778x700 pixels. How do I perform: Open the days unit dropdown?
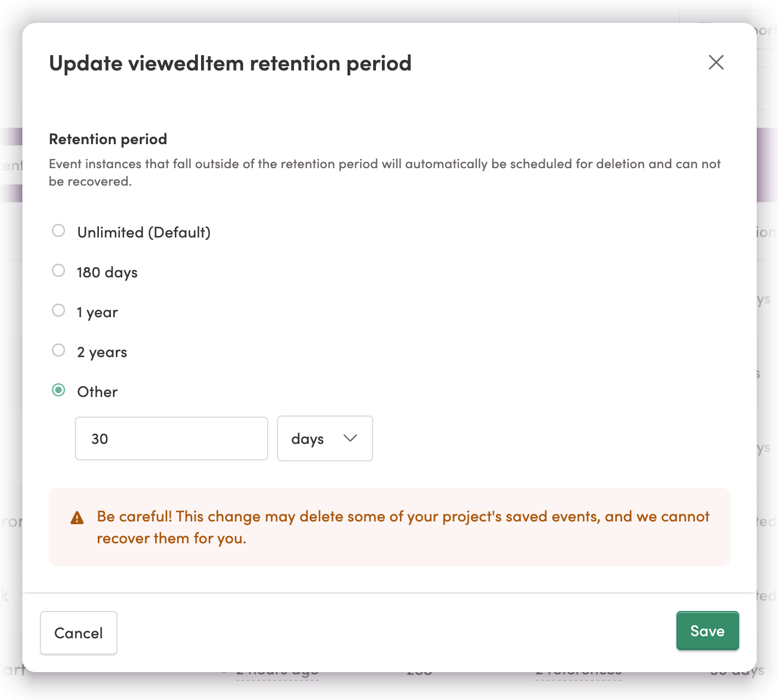325,438
